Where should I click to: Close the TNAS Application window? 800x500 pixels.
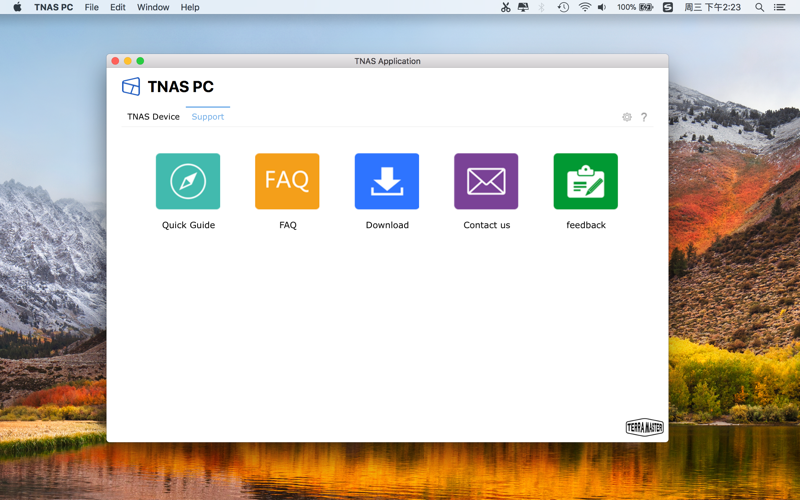(x=115, y=61)
